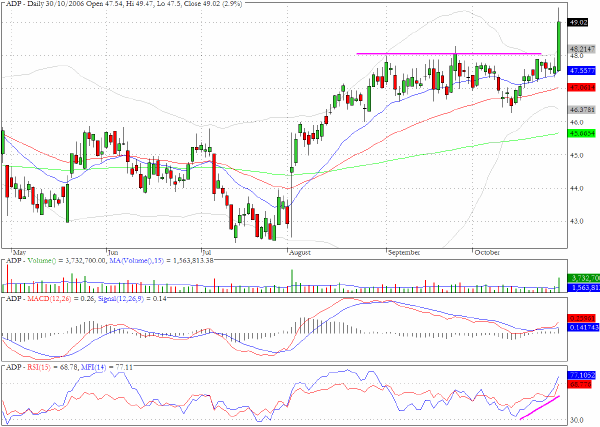Viewport: 600px width, 427px height.
Task: Click the magenta trendline in RSI panel
Action: [540, 407]
